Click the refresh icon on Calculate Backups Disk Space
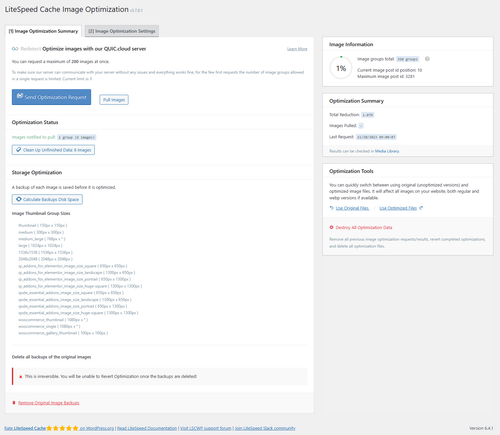 pos(19,199)
